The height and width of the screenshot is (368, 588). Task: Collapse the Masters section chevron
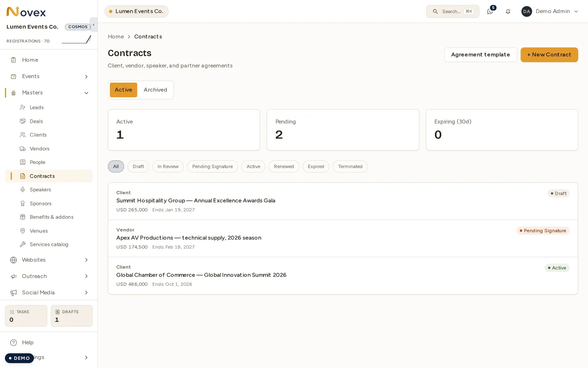[86, 93]
